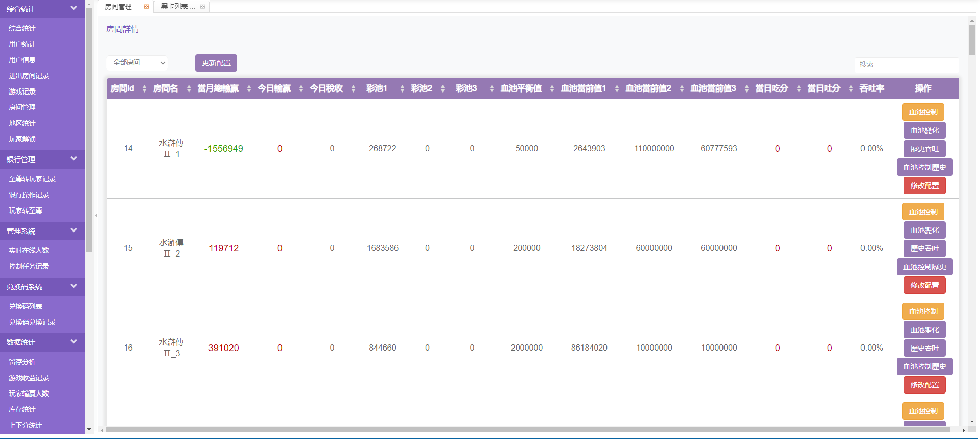Sort table by 房間Id column
This screenshot has height=439, width=980.
click(144, 89)
